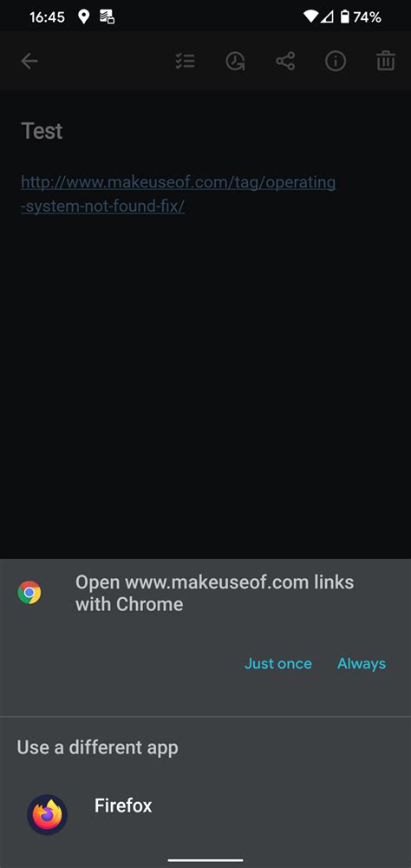
Task: Tap the back arrow icon
Action: point(29,61)
